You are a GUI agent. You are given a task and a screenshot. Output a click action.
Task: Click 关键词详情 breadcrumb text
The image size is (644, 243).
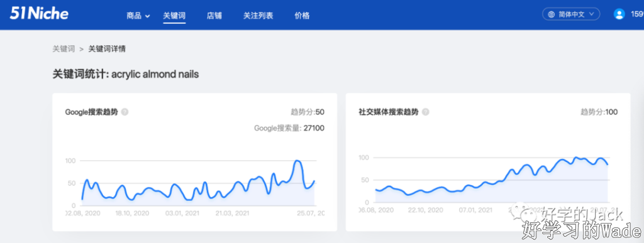tap(107, 49)
